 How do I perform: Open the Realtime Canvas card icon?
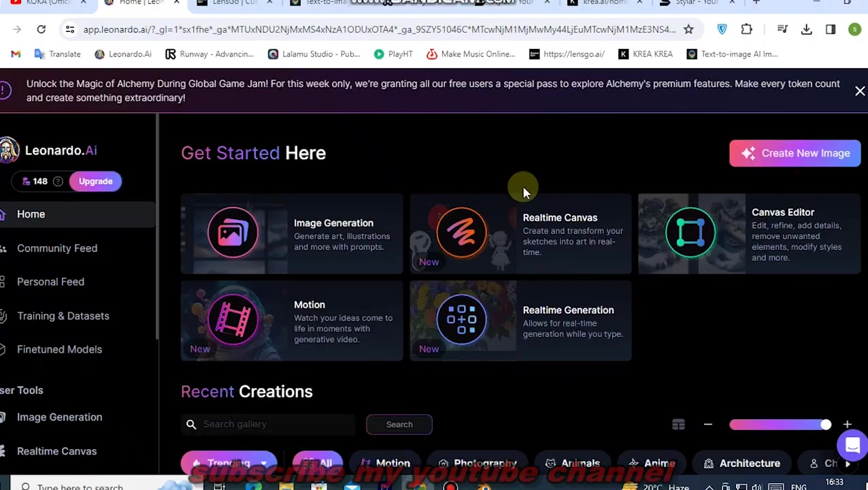click(x=461, y=233)
